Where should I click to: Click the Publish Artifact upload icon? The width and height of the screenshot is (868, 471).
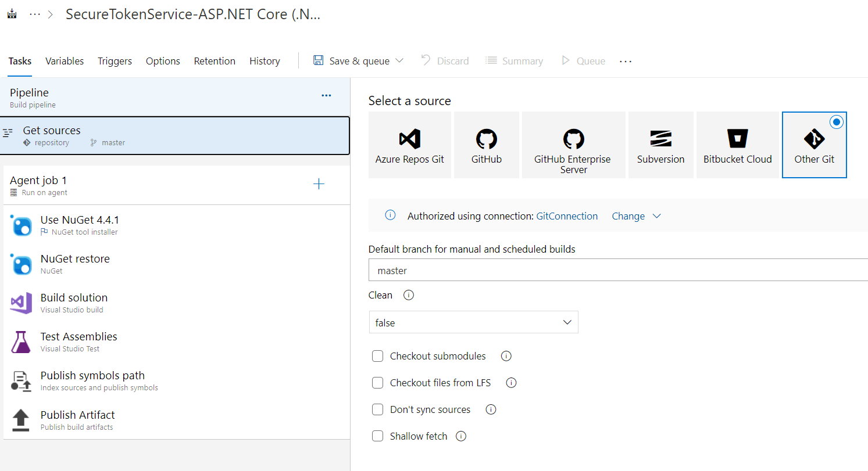21,420
